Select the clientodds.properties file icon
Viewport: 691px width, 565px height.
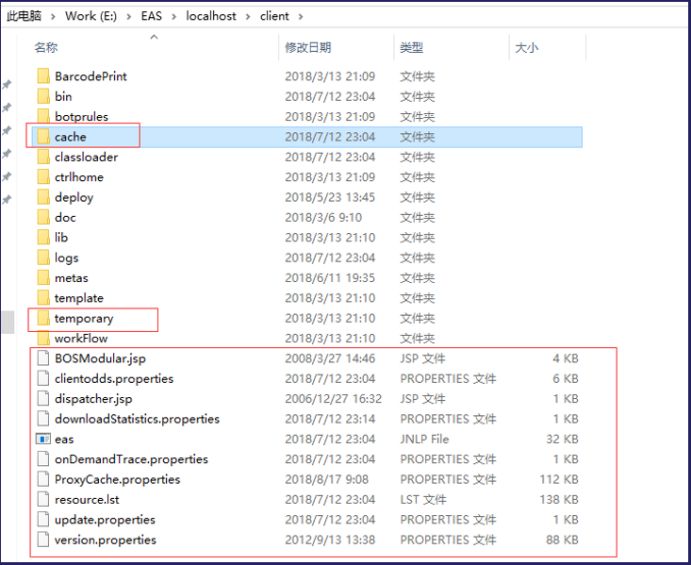click(43, 379)
